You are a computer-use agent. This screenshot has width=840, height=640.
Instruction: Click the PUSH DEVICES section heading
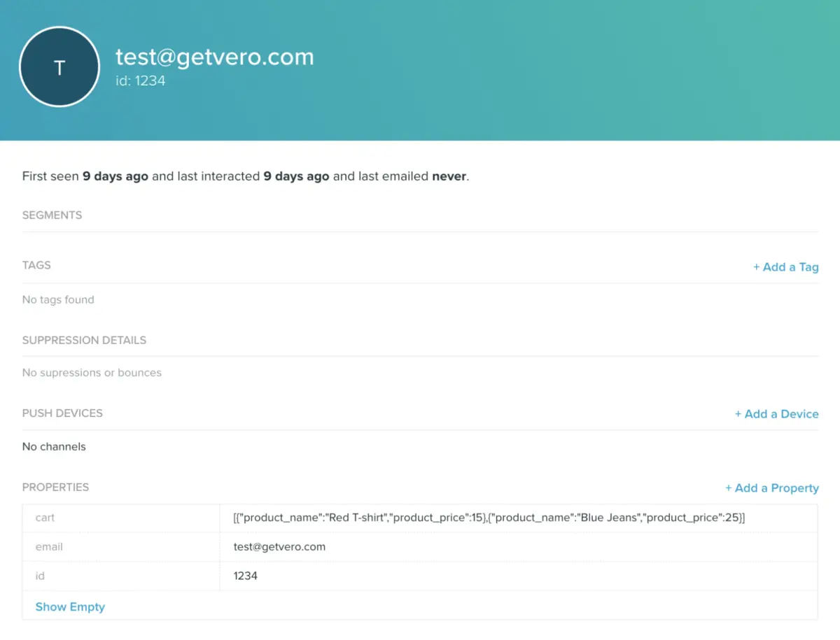(64, 413)
